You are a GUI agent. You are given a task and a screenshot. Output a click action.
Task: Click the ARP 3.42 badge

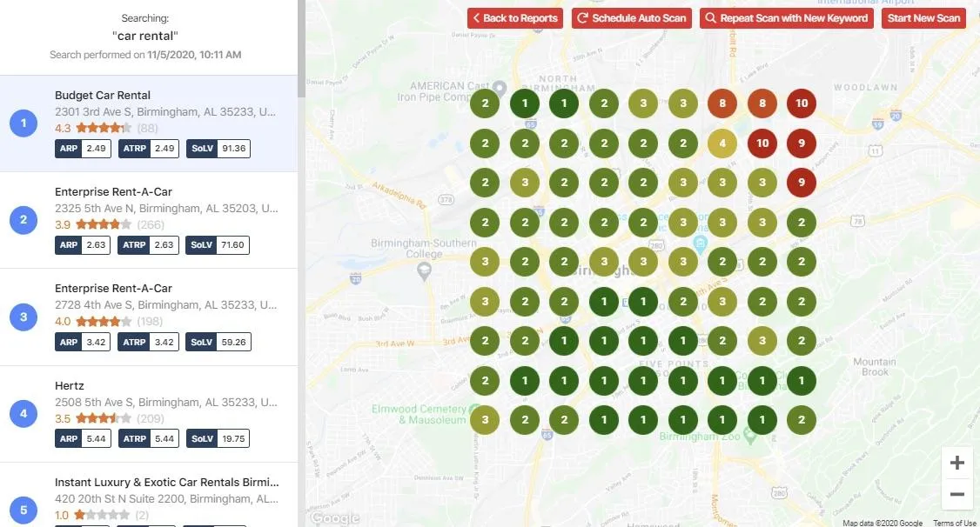[x=83, y=342]
